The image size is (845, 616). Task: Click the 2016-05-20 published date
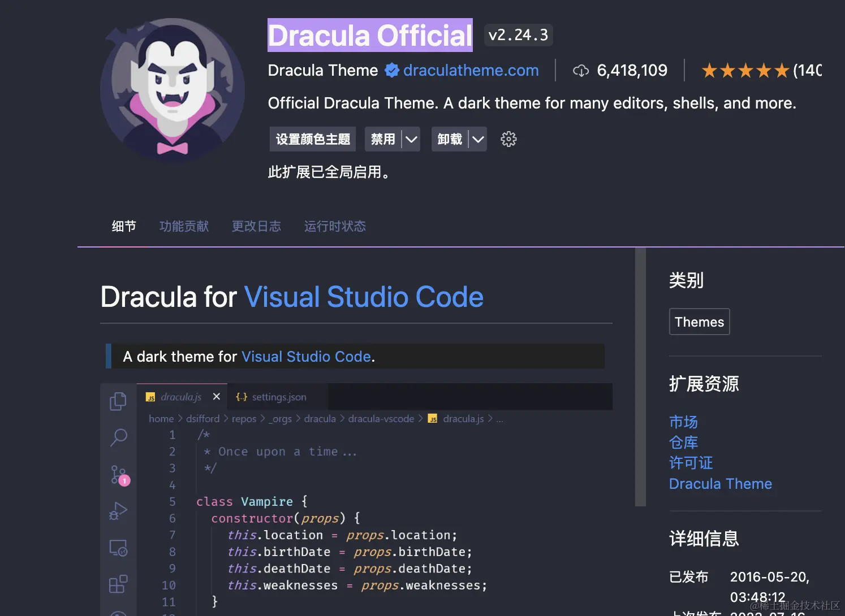[770, 577]
